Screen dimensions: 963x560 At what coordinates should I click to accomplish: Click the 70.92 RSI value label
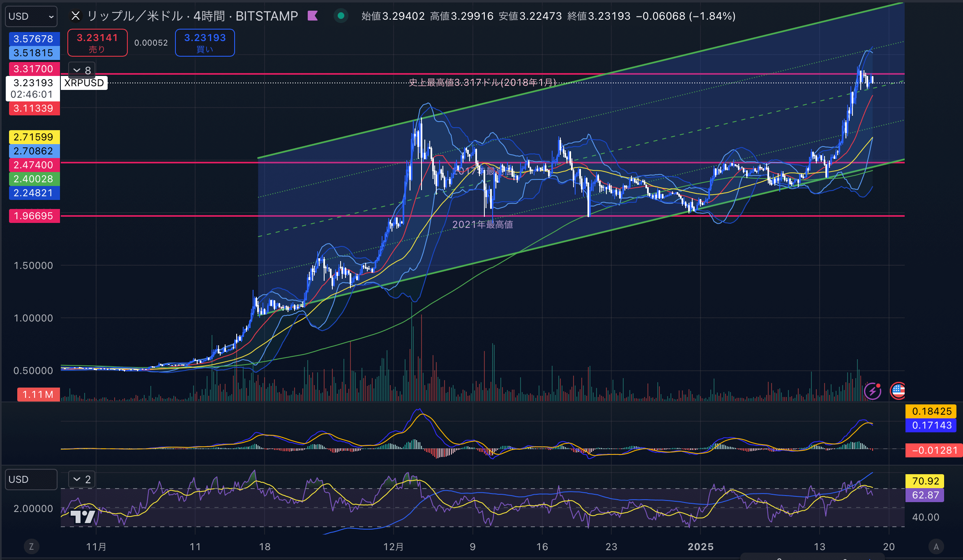click(925, 481)
